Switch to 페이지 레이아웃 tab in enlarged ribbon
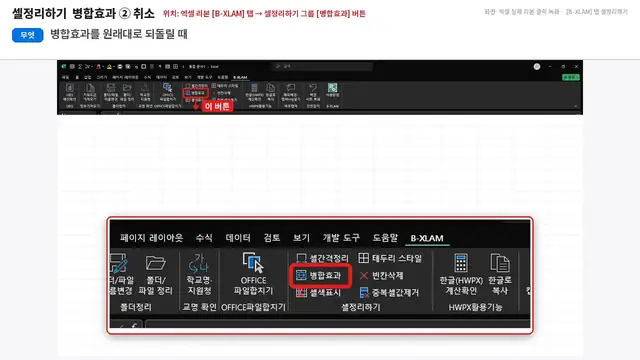640x360 pixels. pos(151,238)
